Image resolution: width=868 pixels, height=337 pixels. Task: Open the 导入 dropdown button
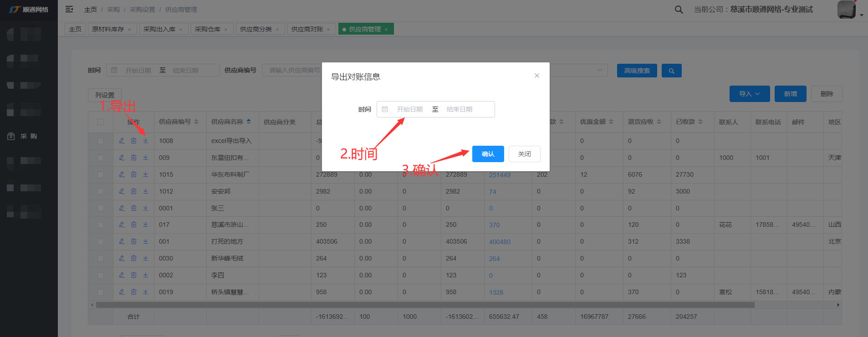(x=749, y=94)
